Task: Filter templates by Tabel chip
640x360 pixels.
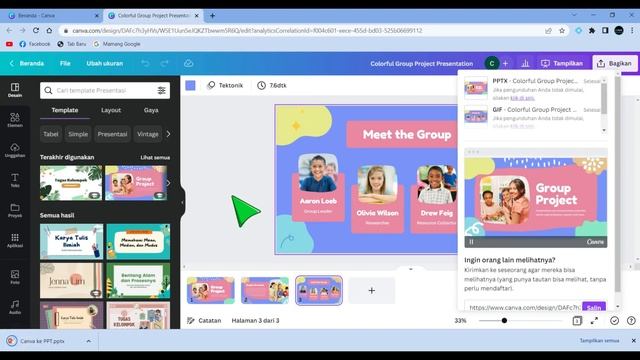Action: 51,134
